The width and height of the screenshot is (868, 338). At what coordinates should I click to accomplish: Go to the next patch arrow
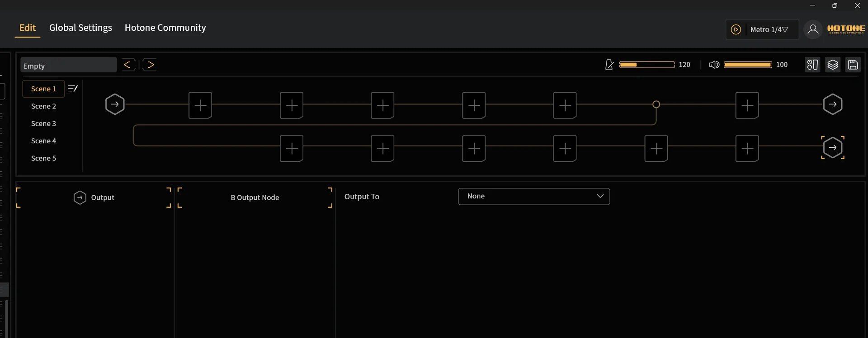tap(150, 65)
